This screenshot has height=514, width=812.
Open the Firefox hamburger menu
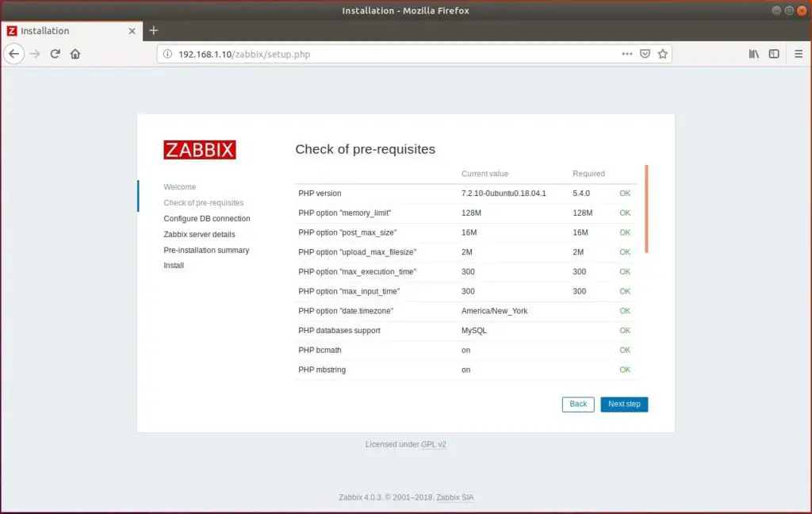799,54
